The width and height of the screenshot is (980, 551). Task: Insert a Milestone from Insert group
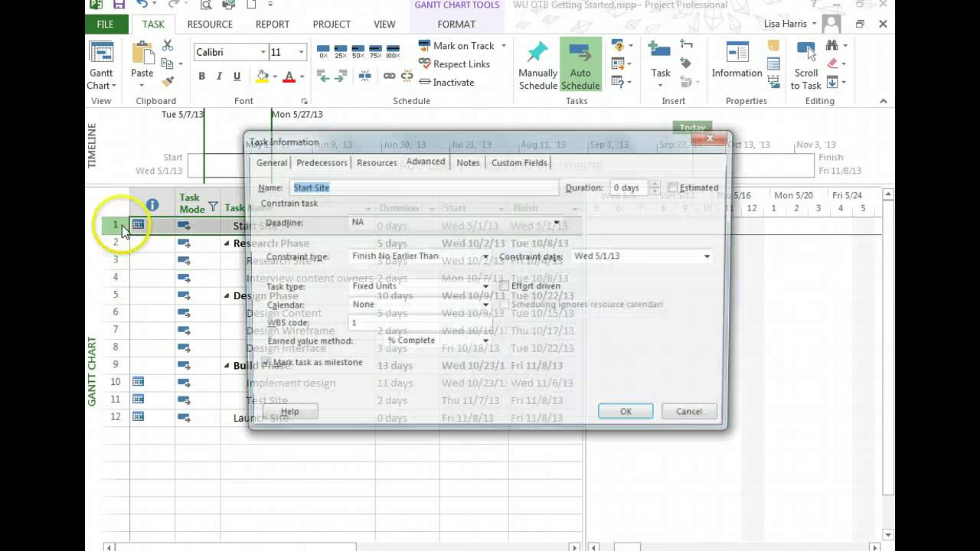pyautogui.click(x=686, y=64)
